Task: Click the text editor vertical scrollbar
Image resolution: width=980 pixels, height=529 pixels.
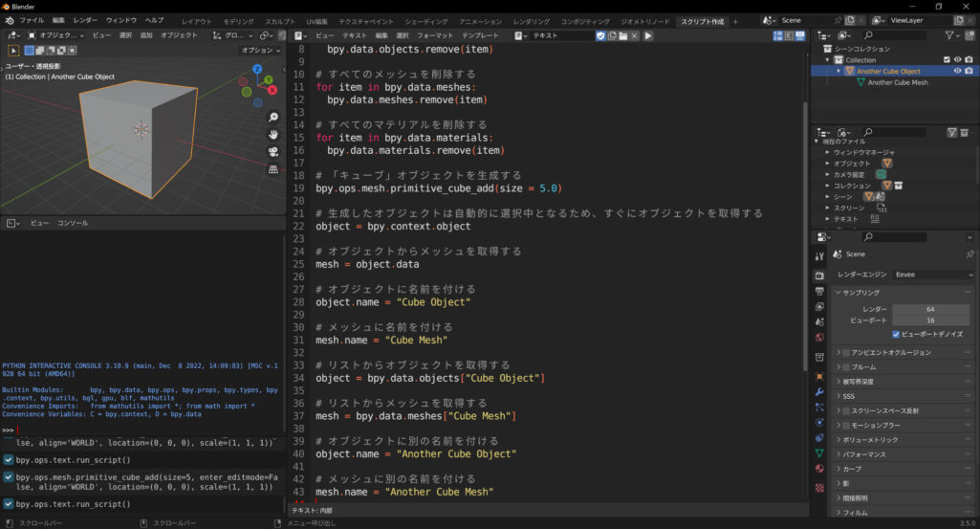Action: point(804,235)
